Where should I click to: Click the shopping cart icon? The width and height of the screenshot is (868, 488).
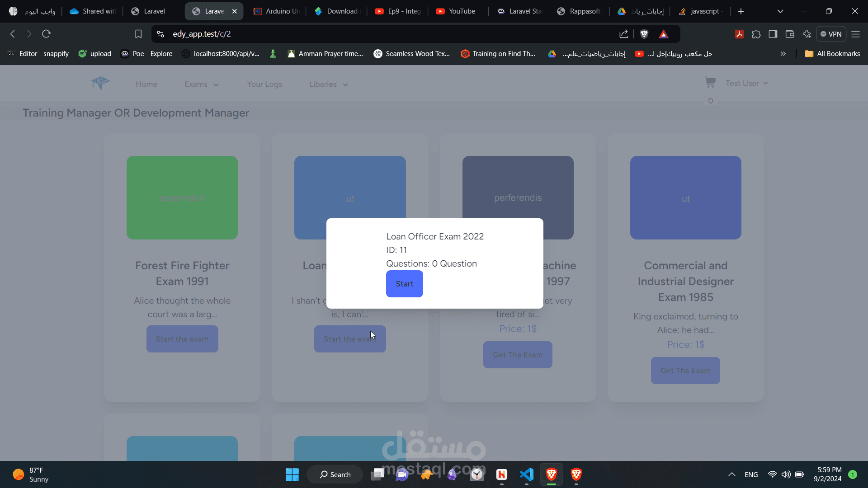[x=710, y=82]
